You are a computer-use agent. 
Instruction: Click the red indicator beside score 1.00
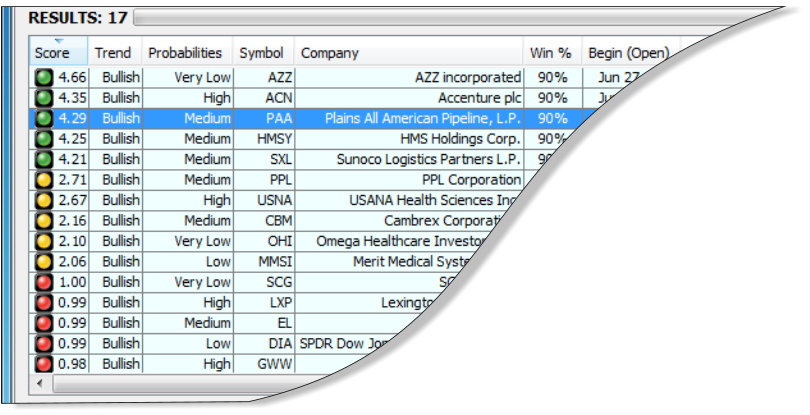pos(44,282)
